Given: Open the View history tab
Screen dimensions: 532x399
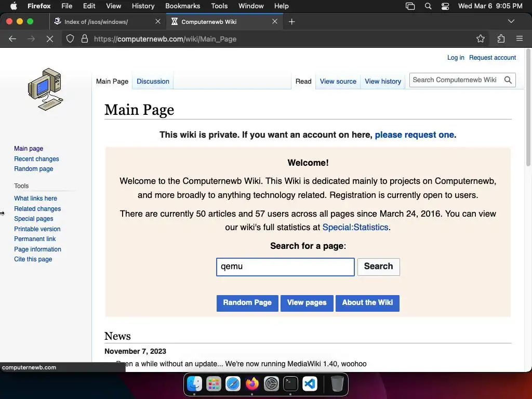Looking at the screenshot, I should (x=383, y=82).
